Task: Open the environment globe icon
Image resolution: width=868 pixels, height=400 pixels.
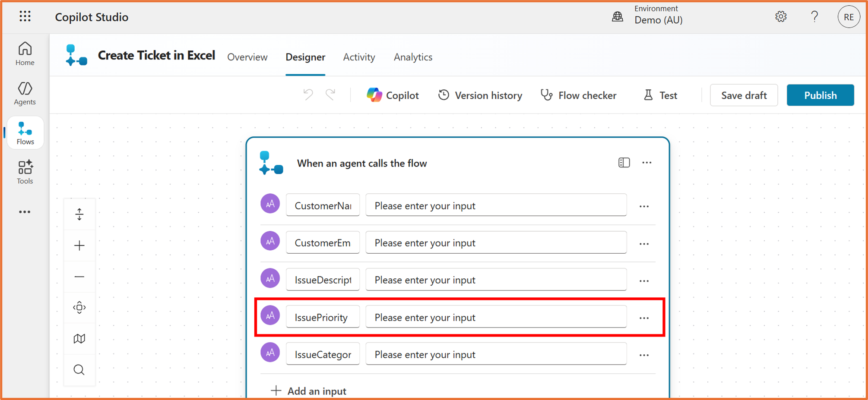Action: tap(618, 17)
